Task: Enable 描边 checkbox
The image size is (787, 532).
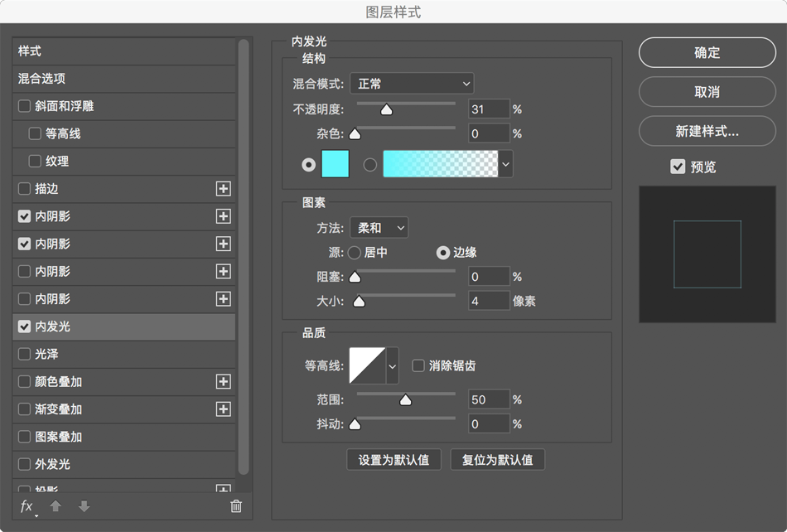Action: pos(24,189)
